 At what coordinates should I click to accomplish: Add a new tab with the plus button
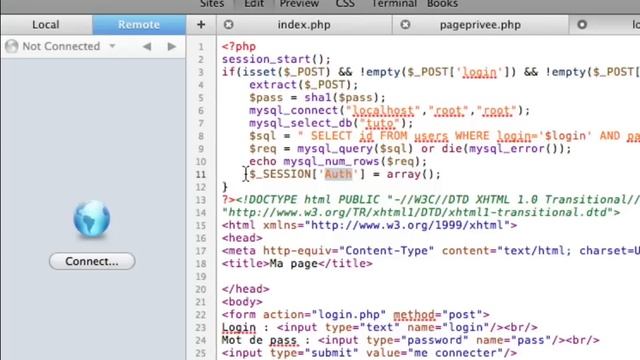click(201, 25)
